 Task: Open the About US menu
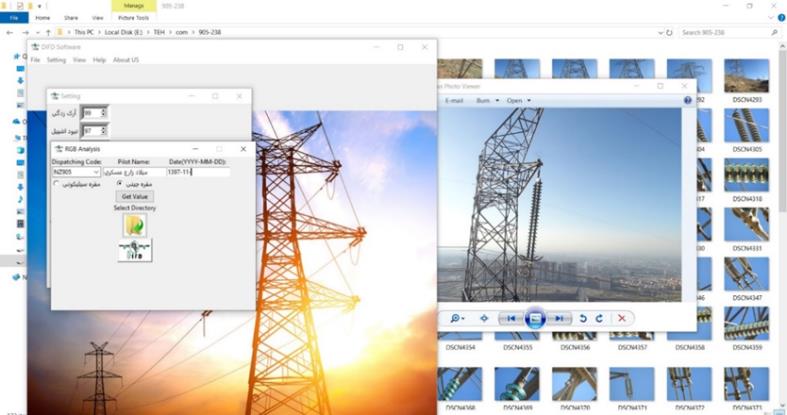(x=126, y=60)
